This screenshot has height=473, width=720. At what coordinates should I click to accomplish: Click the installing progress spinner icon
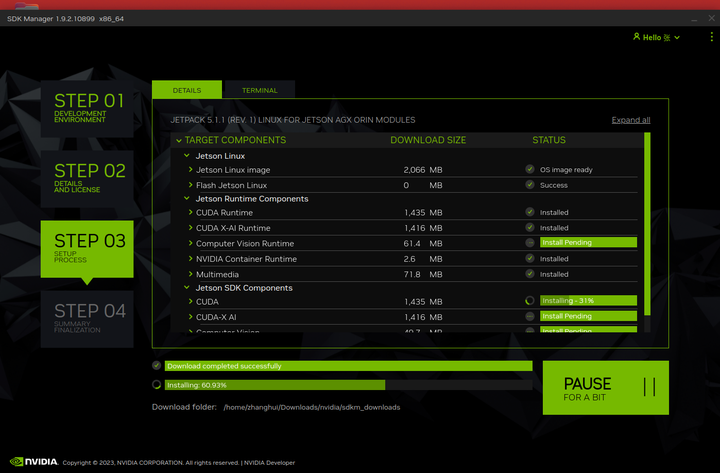(x=157, y=384)
